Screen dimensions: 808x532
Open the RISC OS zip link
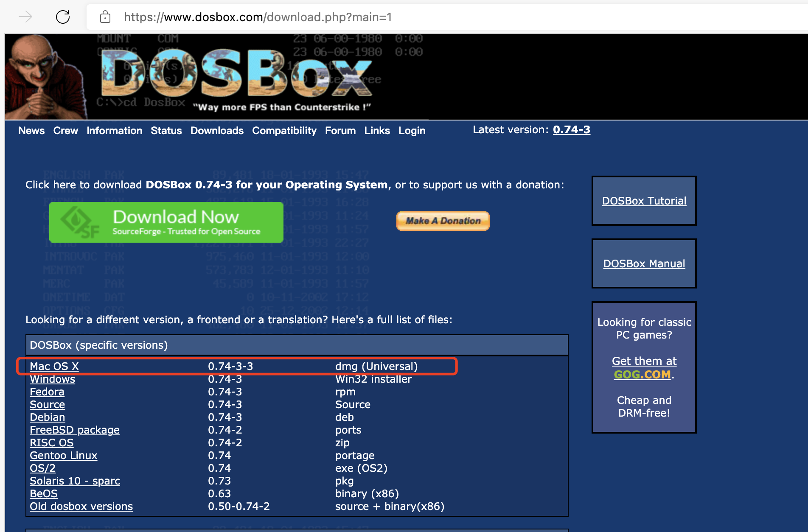pos(52,442)
